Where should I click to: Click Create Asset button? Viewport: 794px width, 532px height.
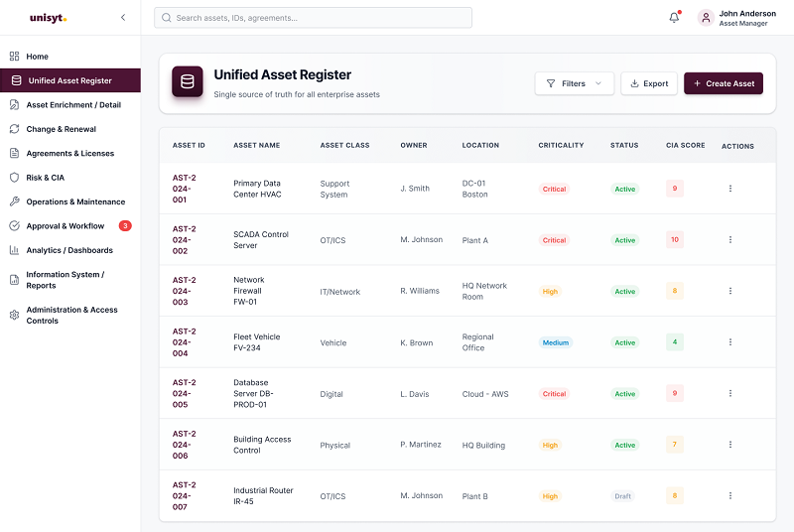(724, 83)
